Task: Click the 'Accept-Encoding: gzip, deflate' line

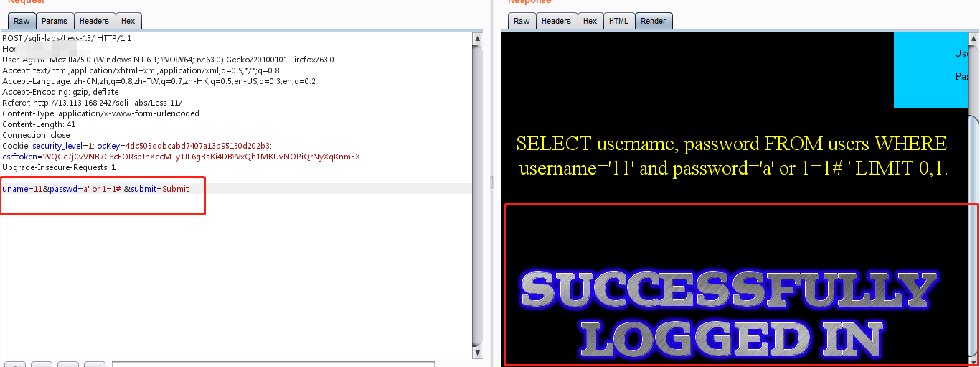Action: (x=60, y=92)
